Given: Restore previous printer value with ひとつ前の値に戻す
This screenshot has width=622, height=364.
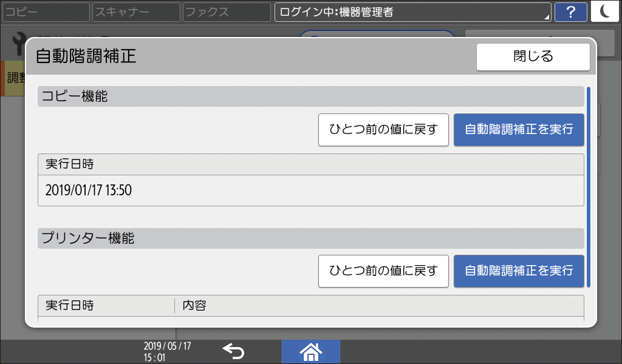Looking at the screenshot, I should [x=383, y=271].
